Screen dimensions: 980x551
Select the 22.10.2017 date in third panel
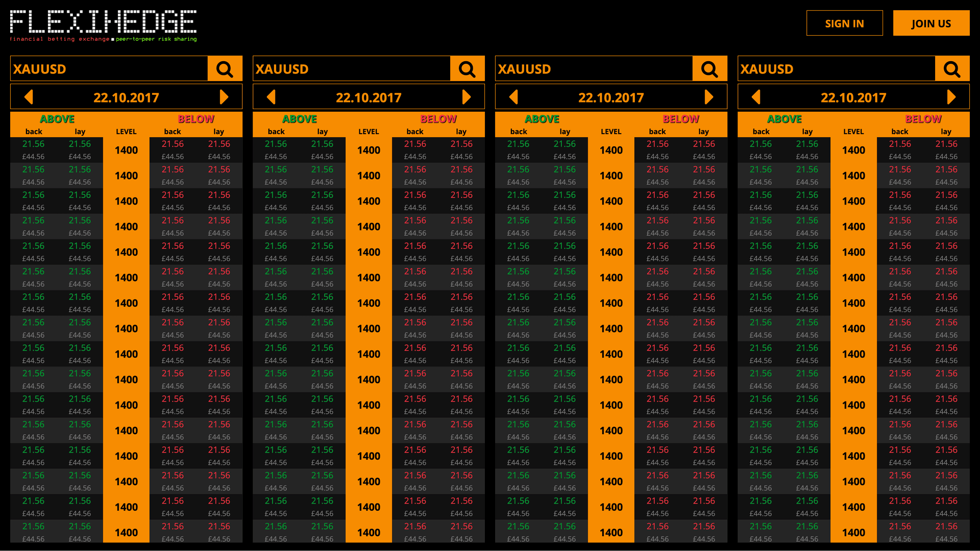tap(611, 97)
